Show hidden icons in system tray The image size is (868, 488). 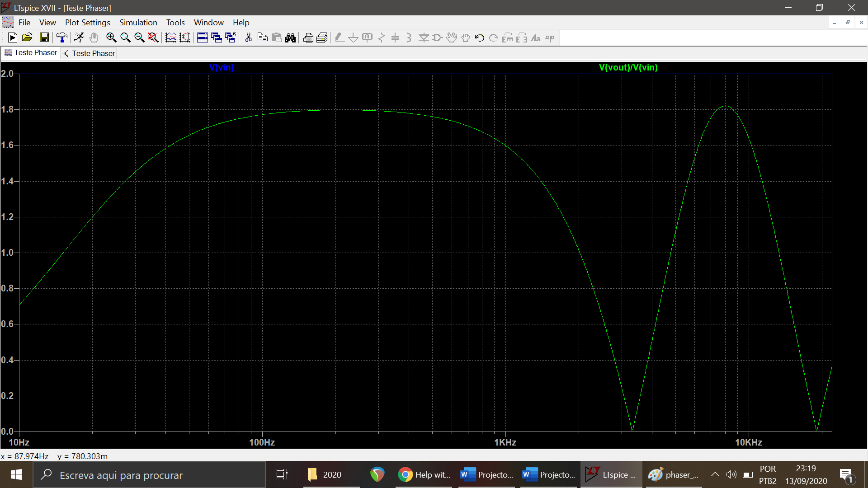(x=715, y=474)
